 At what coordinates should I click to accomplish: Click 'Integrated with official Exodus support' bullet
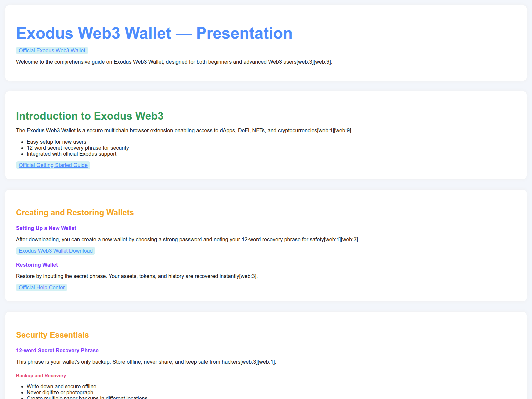(x=71, y=154)
